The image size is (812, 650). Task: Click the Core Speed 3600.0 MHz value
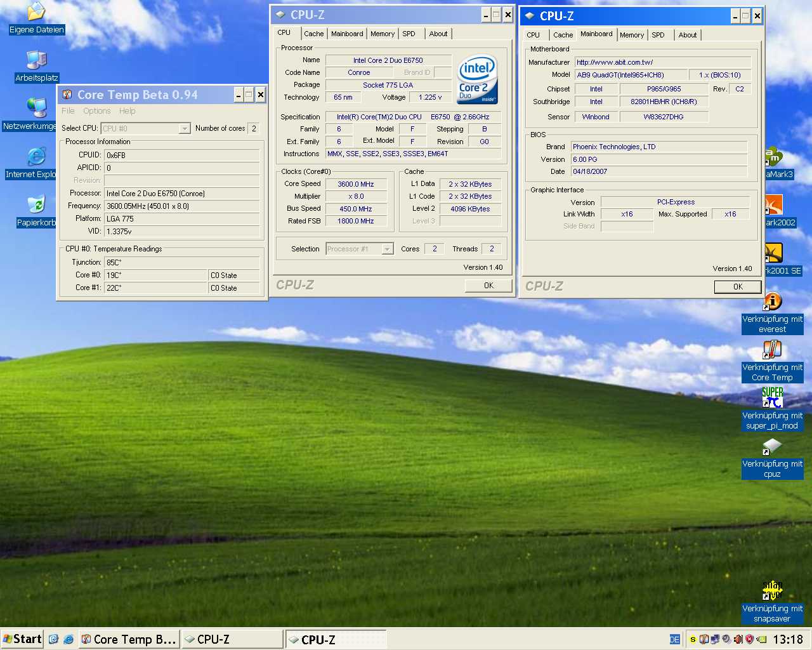[x=356, y=184]
